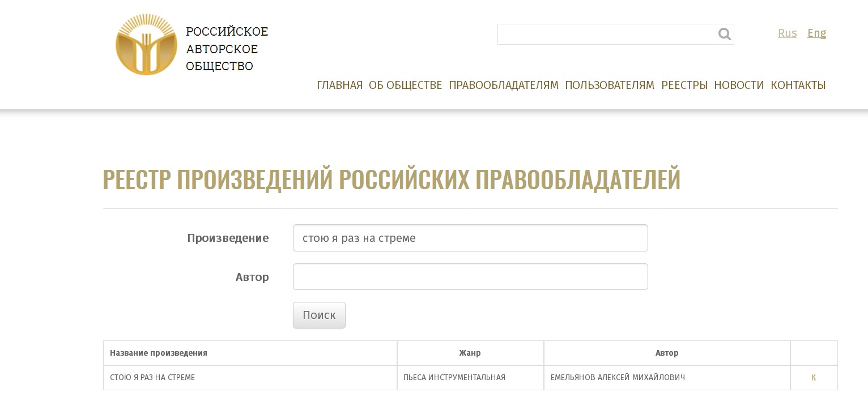Screen dimensions: 868x418
Task: Click the Russian Authors' Society logo
Action: point(147,45)
